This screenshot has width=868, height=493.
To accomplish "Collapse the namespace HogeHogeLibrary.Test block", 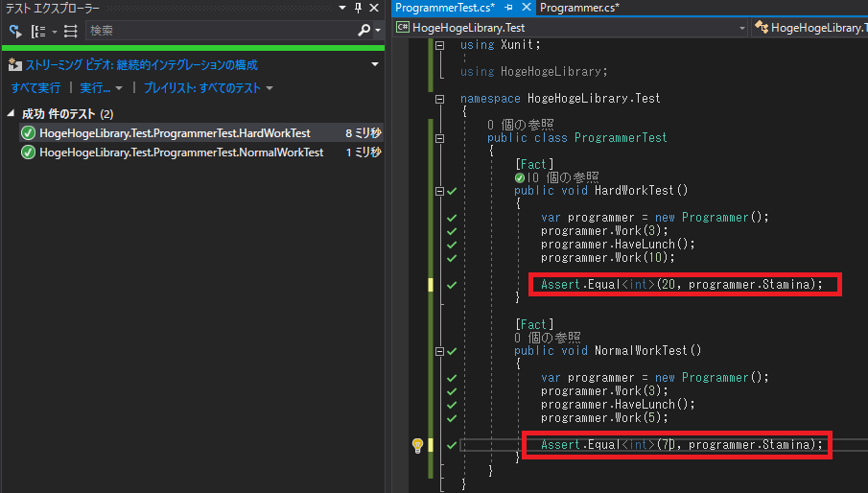I will [439, 99].
